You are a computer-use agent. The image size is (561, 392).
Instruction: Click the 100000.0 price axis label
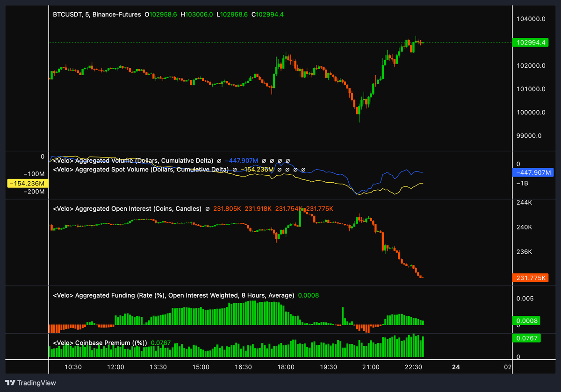[531, 113]
